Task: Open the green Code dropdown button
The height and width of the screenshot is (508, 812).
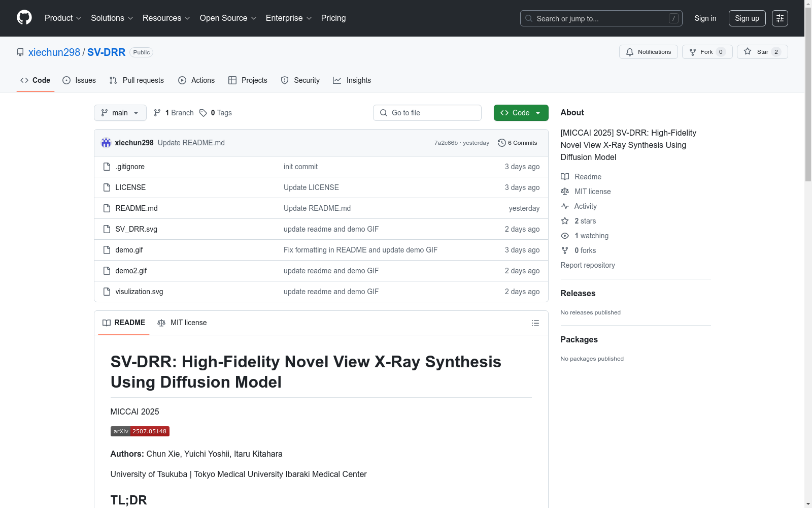Action: click(521, 113)
